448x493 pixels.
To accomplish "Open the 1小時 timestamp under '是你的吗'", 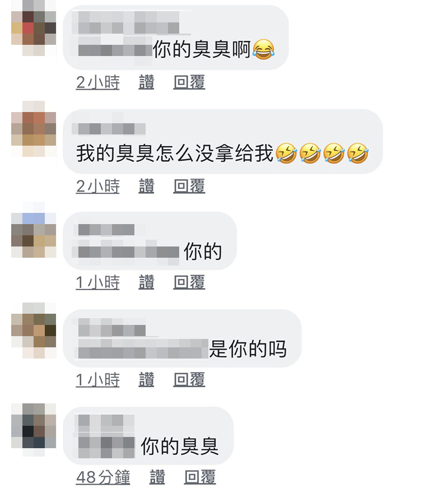I will pos(98,379).
